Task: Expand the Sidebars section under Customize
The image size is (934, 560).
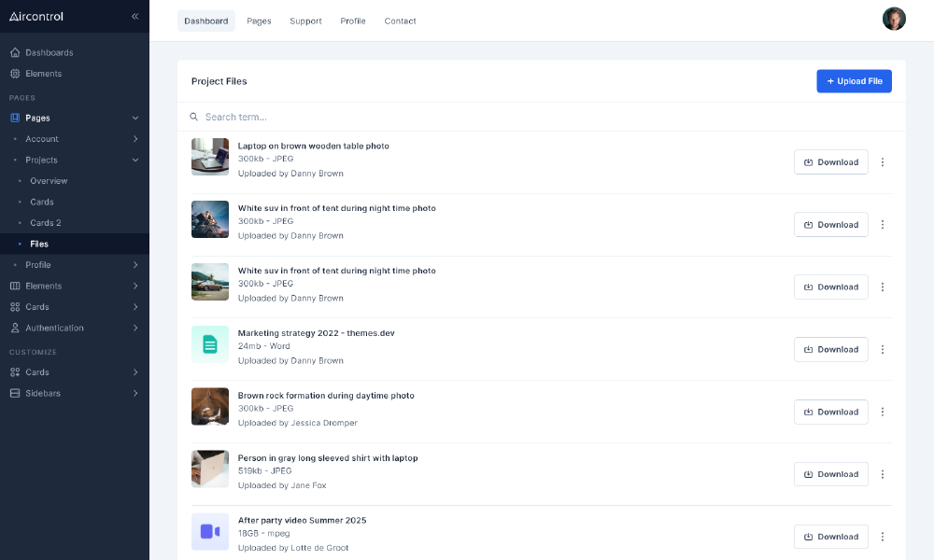Action: click(x=135, y=394)
